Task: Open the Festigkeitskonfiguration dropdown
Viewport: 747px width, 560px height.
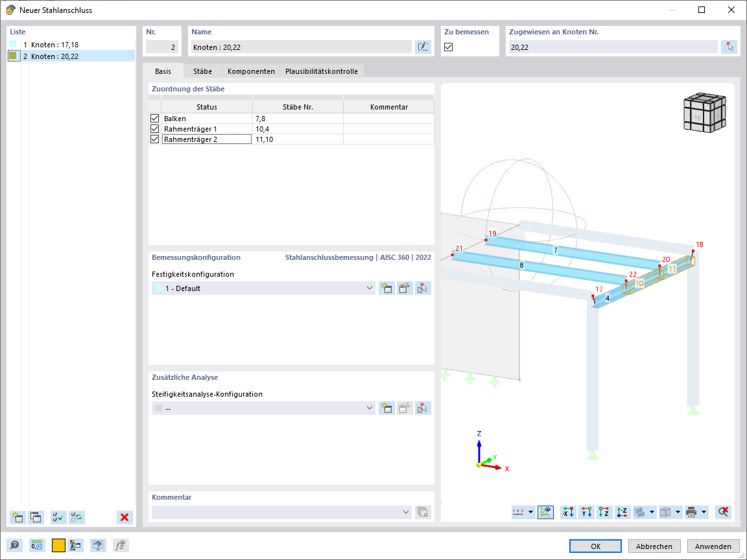Action: (369, 288)
